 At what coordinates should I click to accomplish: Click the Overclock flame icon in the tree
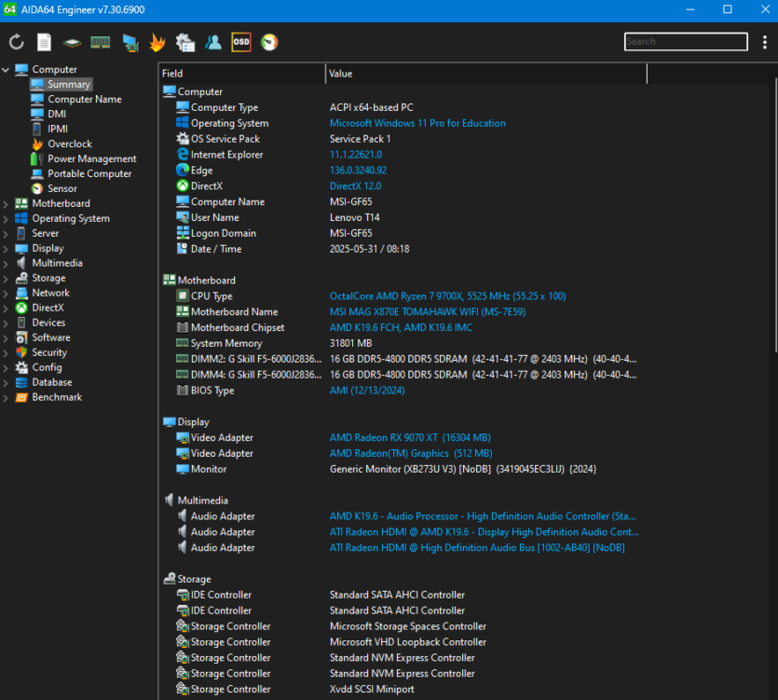[x=37, y=144]
